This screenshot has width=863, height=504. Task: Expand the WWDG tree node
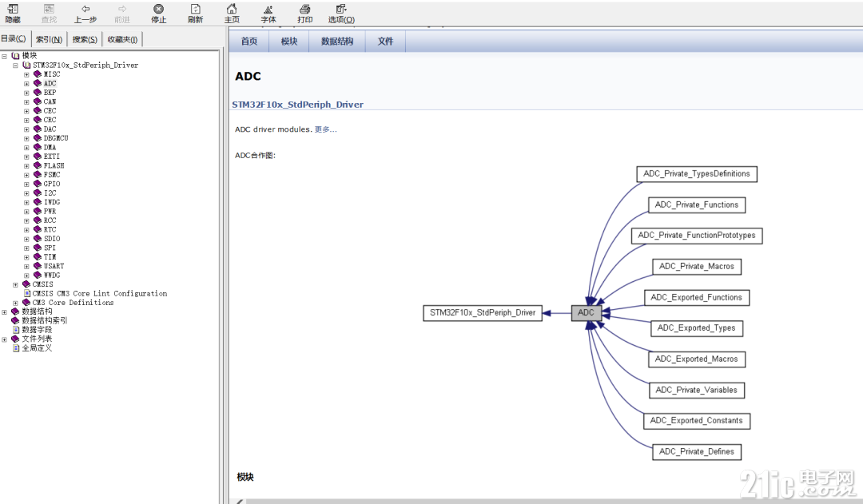tap(26, 276)
